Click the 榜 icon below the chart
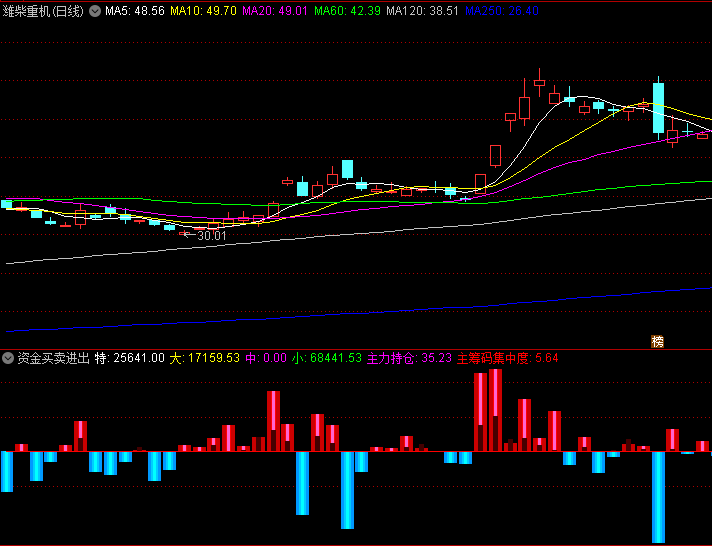 point(657,342)
